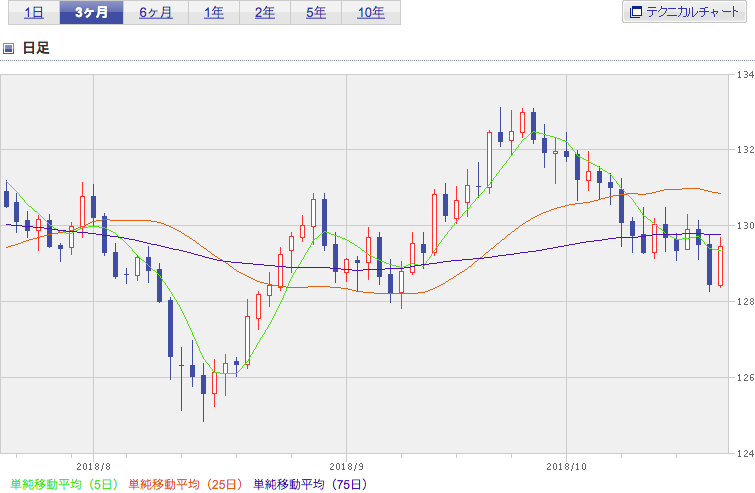Click the window icon in テクニカルチャート button
This screenshot has width=755, height=493.
(636, 12)
